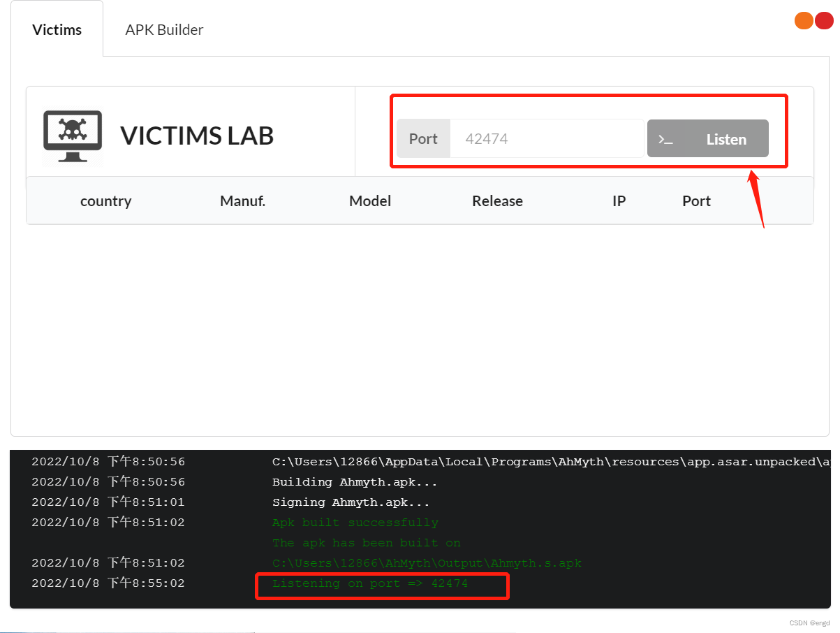Select log line 'Signing Ahmyth.apk...'

click(x=351, y=502)
